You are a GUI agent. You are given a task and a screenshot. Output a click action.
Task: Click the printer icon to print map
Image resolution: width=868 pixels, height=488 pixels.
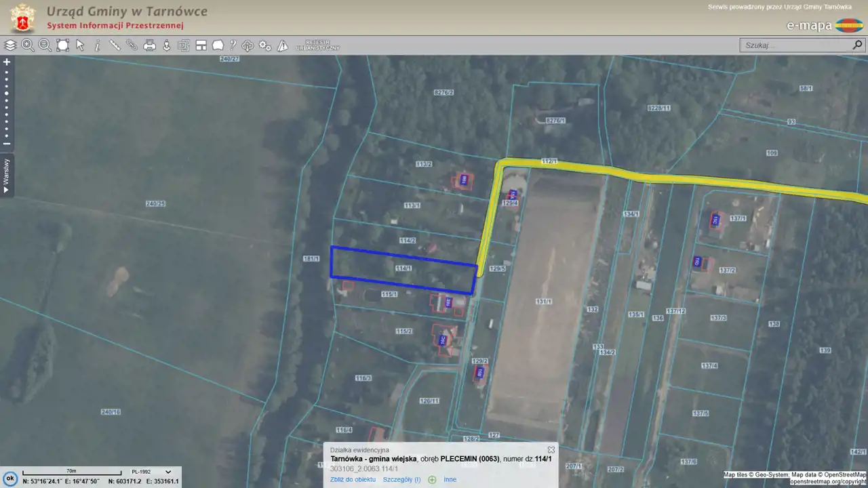point(149,45)
